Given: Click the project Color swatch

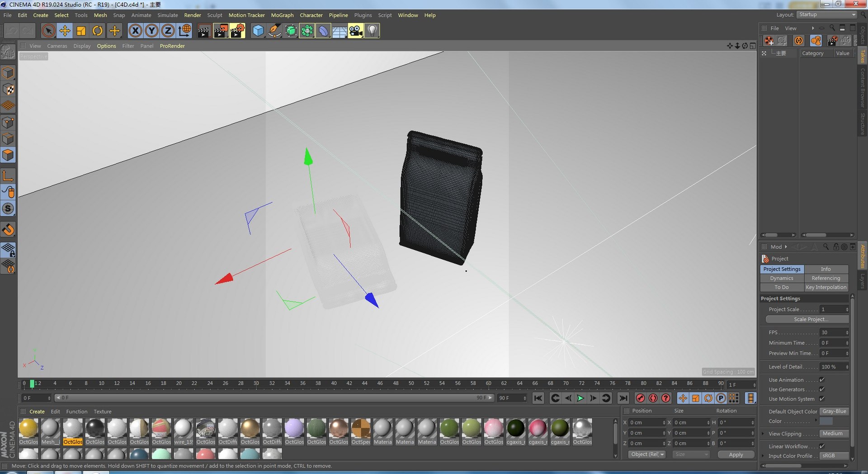Looking at the screenshot, I should [826, 421].
